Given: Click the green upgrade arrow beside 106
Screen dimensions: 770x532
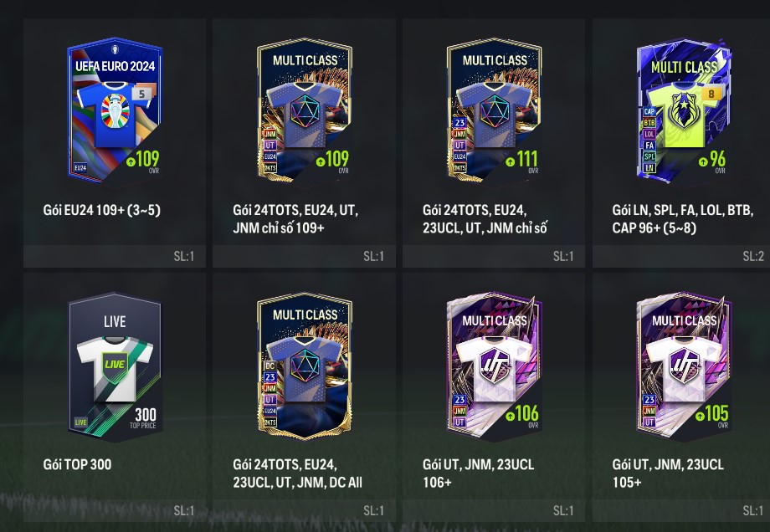Looking at the screenshot, I should point(511,417).
